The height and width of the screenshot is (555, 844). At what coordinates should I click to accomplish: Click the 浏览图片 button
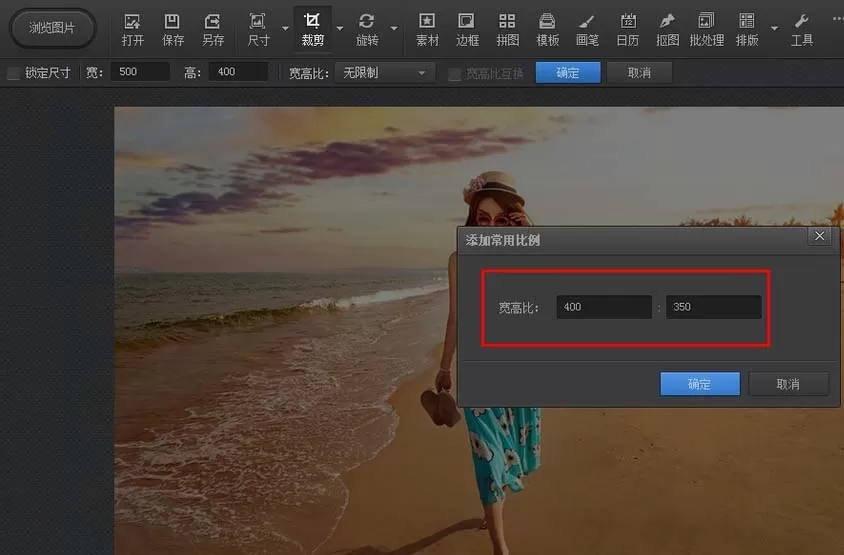pos(52,28)
